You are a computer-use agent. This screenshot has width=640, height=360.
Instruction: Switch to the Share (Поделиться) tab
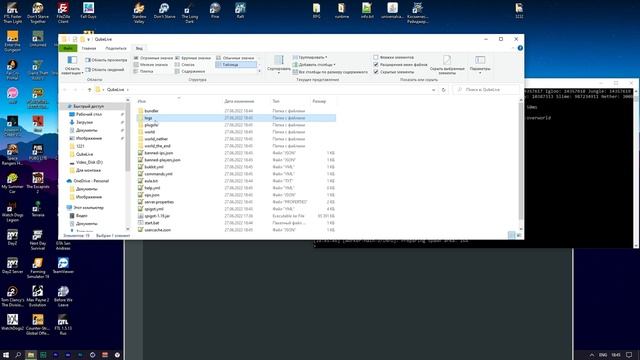click(x=116, y=48)
